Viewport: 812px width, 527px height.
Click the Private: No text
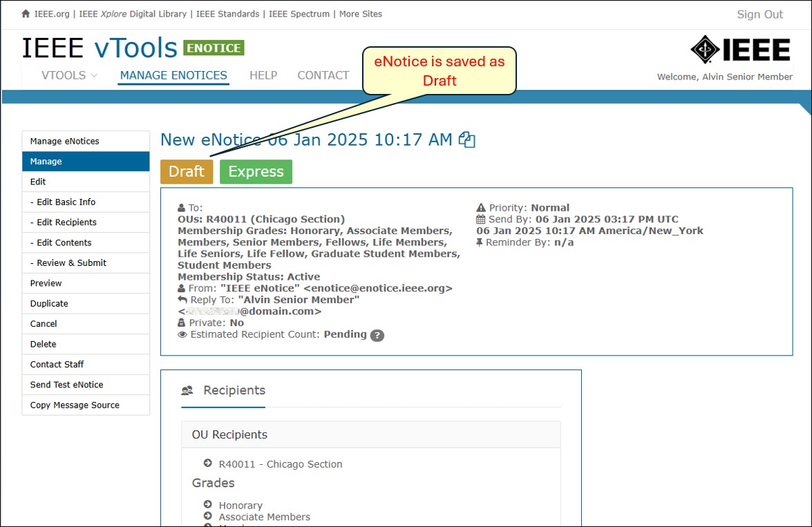(216, 323)
